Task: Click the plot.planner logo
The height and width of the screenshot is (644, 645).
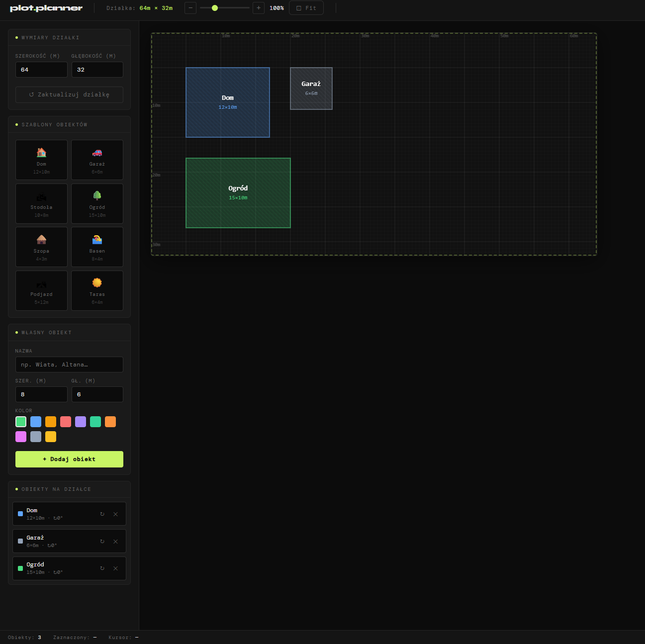Action: (46, 8)
